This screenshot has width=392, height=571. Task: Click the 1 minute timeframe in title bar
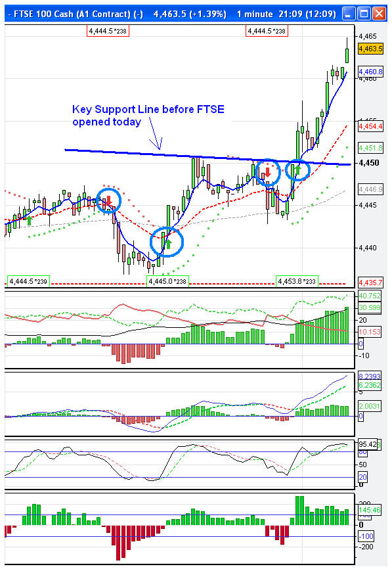[x=255, y=14]
